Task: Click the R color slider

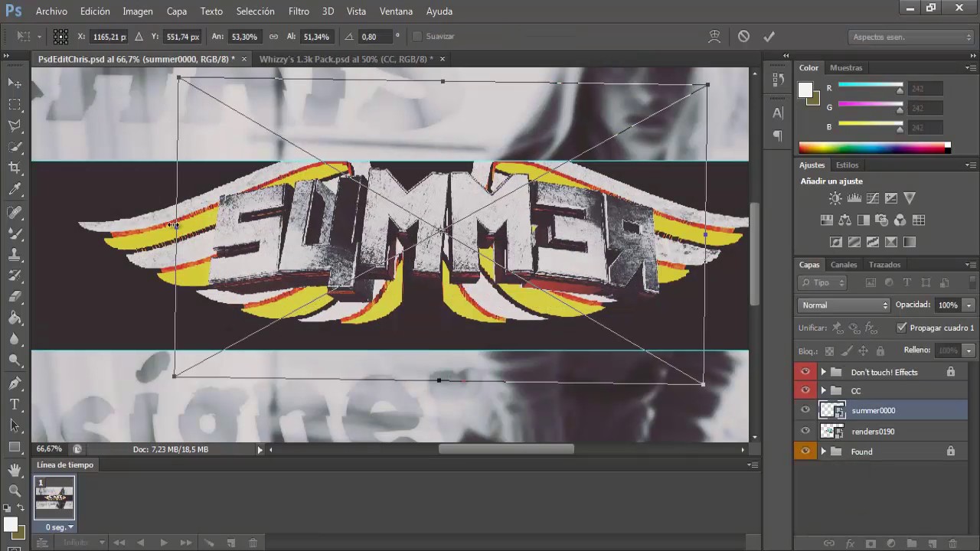Action: (x=871, y=87)
